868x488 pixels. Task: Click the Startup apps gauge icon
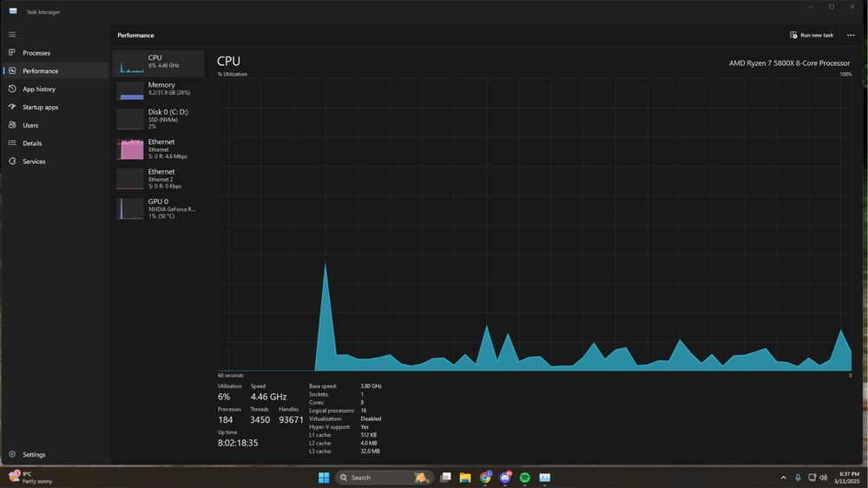tap(12, 107)
